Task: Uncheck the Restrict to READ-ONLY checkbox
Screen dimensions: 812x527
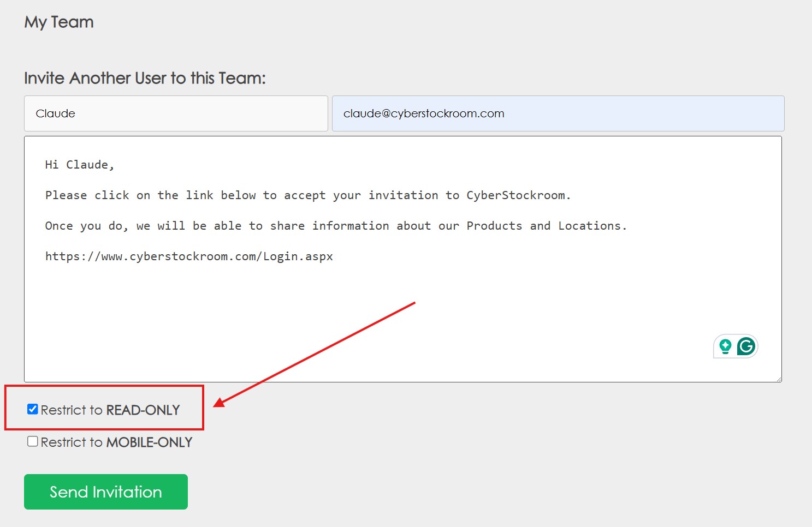Action: [33, 409]
